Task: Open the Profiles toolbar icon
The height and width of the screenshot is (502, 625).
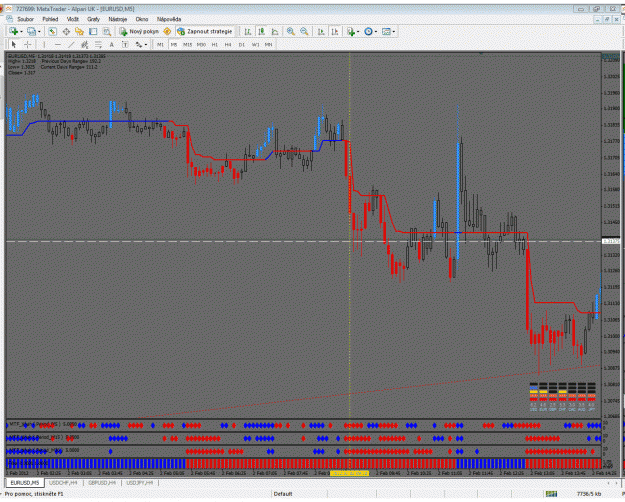Action: [x=31, y=31]
